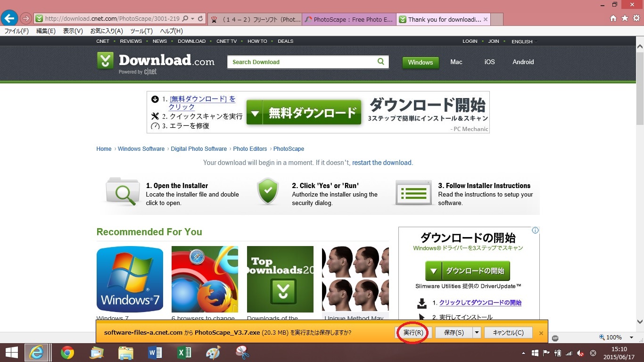
Task: Switch to the フリーソフト tab
Action: click(255, 19)
